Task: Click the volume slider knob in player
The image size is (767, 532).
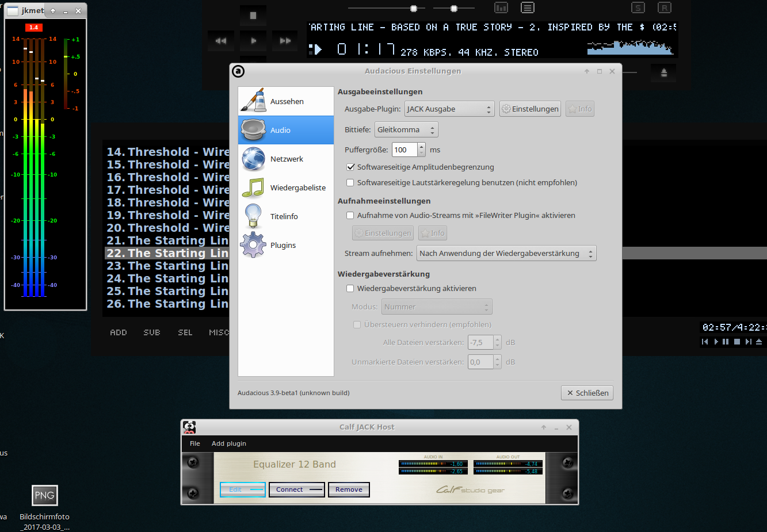Action: (x=413, y=9)
